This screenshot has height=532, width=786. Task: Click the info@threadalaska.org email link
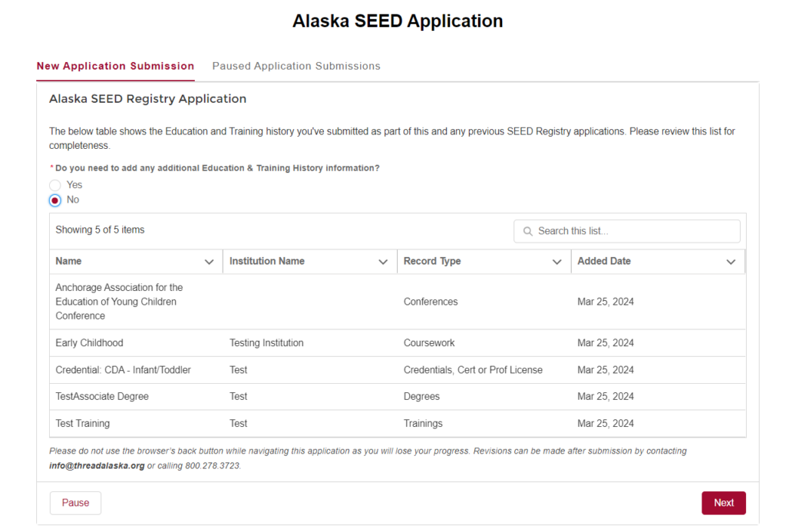tap(97, 466)
